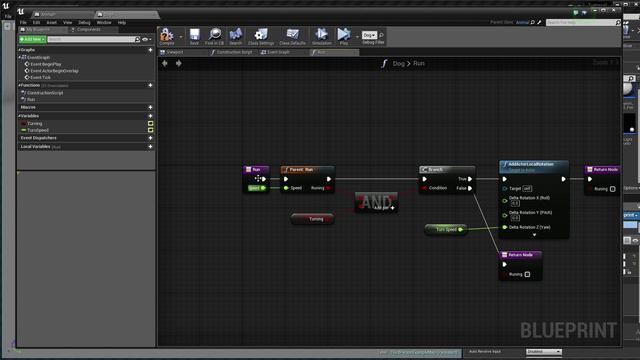Switch to the Viewport tab
This screenshot has width=640, height=360.
(x=175, y=52)
